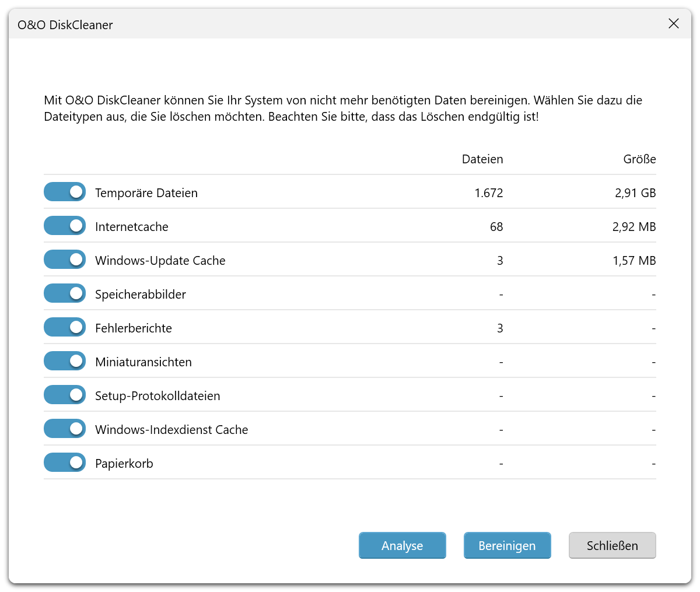Toggle the Miniaturansichten switch off
700x592 pixels.
click(x=65, y=361)
